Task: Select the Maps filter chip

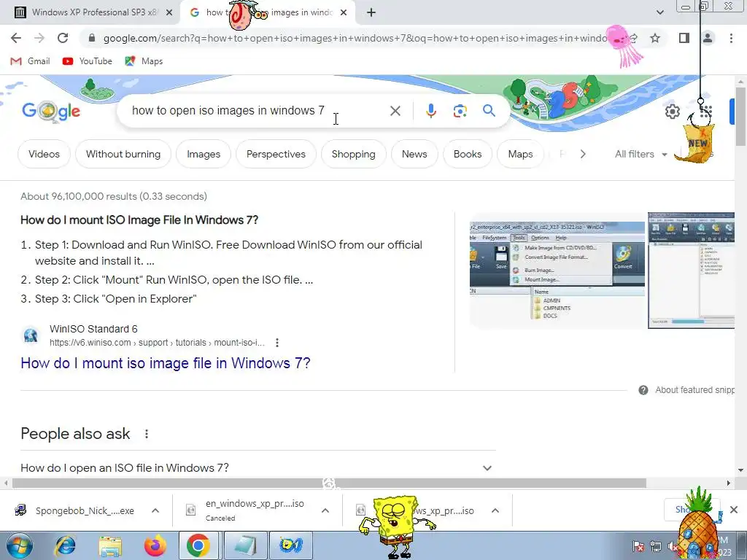Action: tap(520, 155)
